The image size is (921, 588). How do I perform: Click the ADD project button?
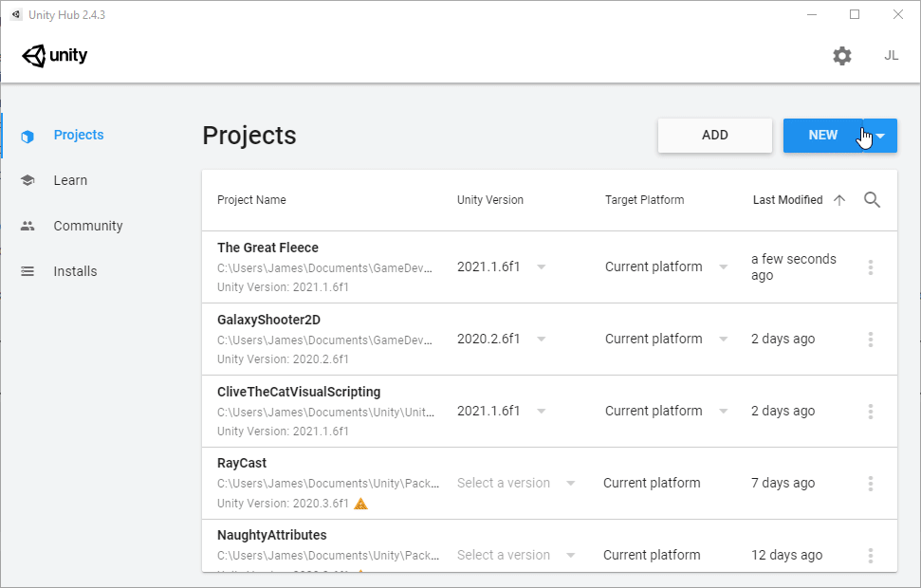tap(714, 136)
